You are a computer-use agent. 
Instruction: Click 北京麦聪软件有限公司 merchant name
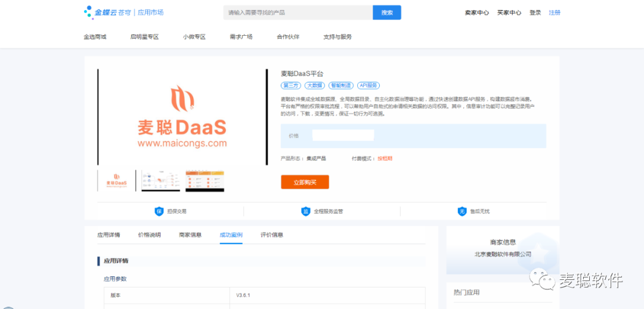tap(503, 254)
